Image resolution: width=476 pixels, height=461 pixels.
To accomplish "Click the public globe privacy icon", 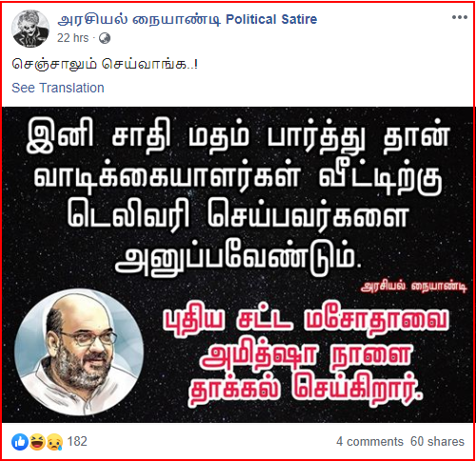I will click(105, 38).
